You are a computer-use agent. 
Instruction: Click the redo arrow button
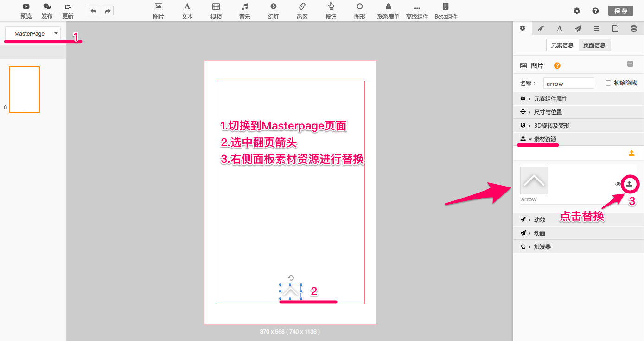click(107, 11)
